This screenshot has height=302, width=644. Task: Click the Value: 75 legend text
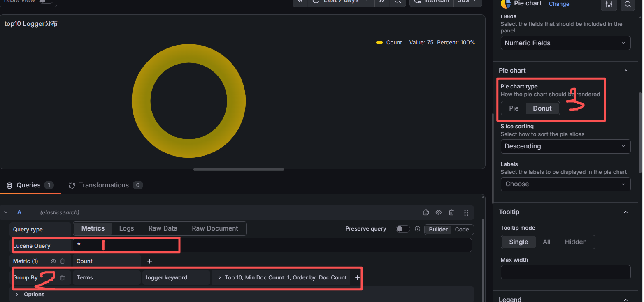[421, 43]
